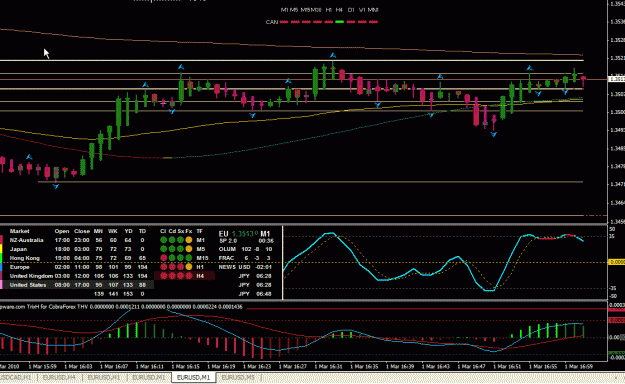Select the highlighted United States market row
The height and width of the screenshot is (384, 625).
(x=78, y=285)
